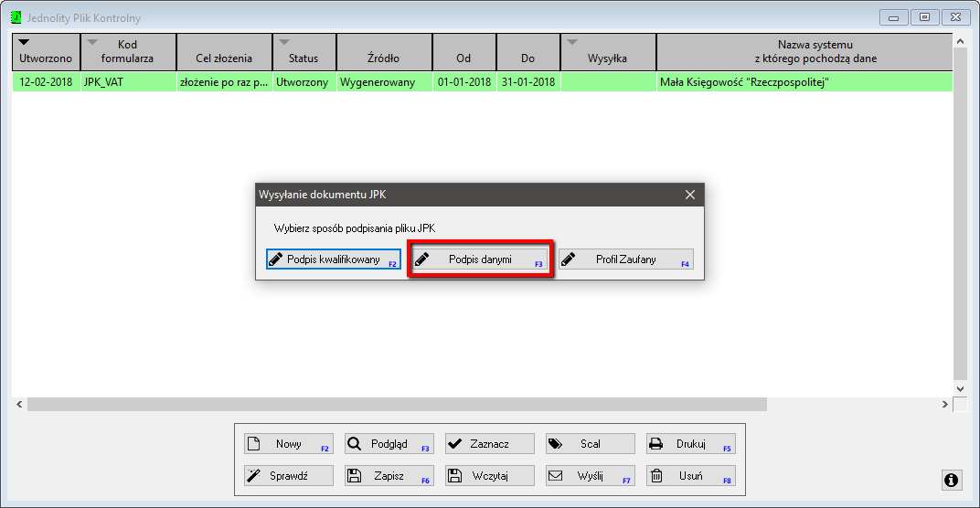Choose Profil Zaufany signing option
The width and height of the screenshot is (980, 508).
coord(625,259)
